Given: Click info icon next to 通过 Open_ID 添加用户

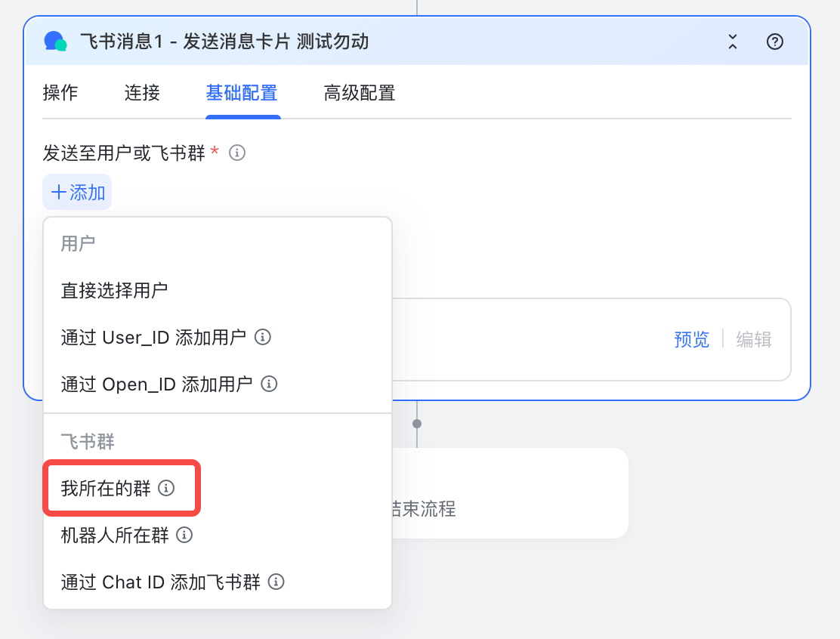Looking at the screenshot, I should [x=269, y=384].
